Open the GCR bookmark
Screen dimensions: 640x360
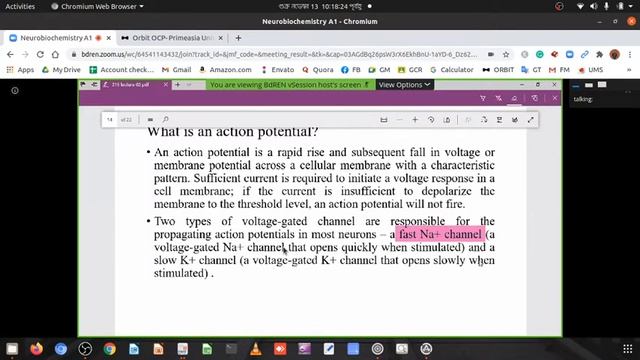(410, 70)
